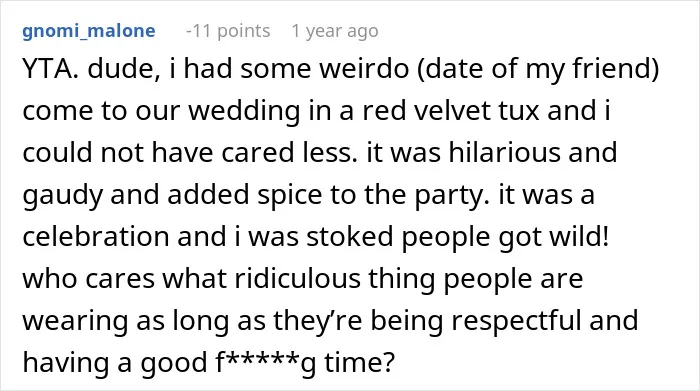Click the word YTA in comment

point(47,69)
